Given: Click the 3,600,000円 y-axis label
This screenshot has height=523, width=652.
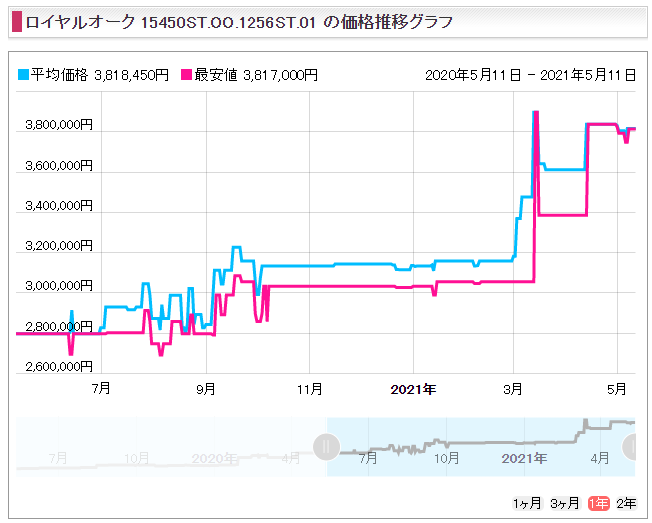Looking at the screenshot, I should (x=59, y=165).
